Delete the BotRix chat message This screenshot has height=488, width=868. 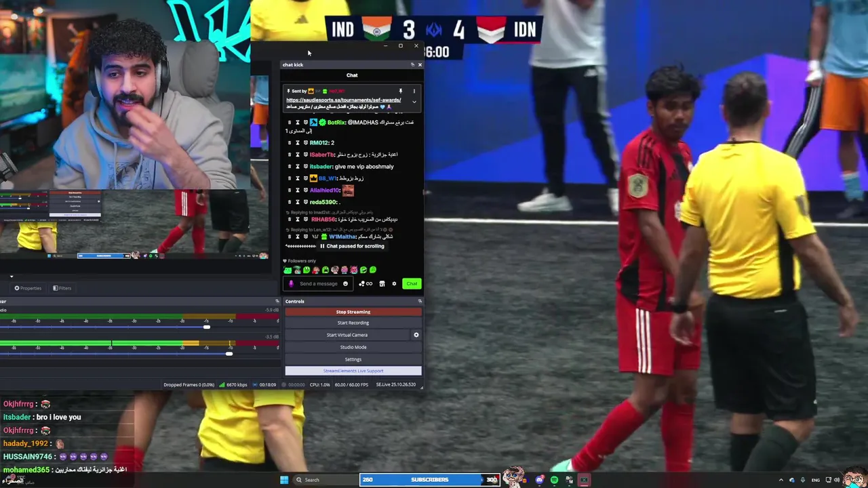pos(290,123)
